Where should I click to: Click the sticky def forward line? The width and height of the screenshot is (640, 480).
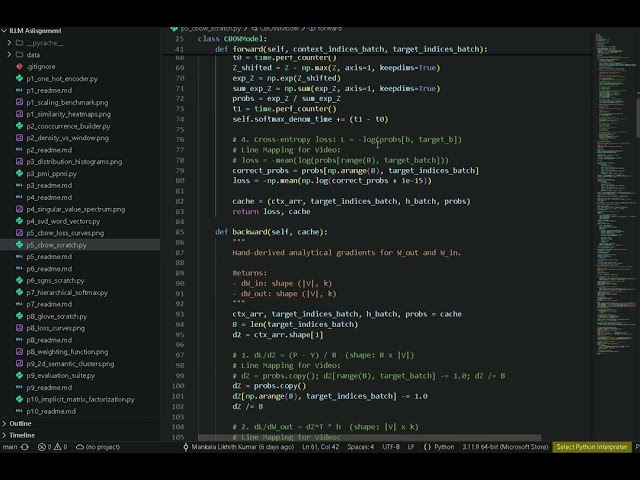[x=351, y=49]
